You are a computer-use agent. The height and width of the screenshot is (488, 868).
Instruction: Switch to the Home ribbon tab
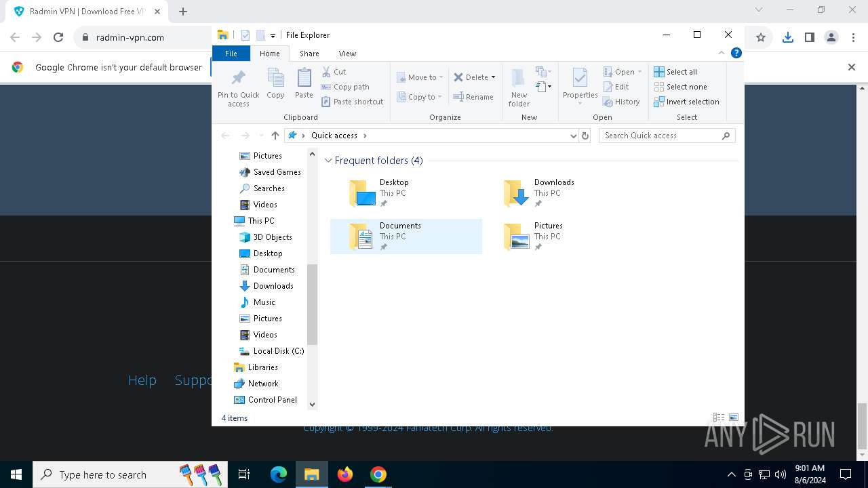coord(269,54)
